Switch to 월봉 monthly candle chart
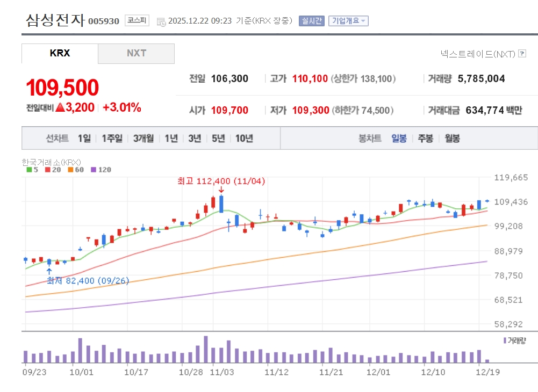The height and width of the screenshot is (392, 538). 452,139
